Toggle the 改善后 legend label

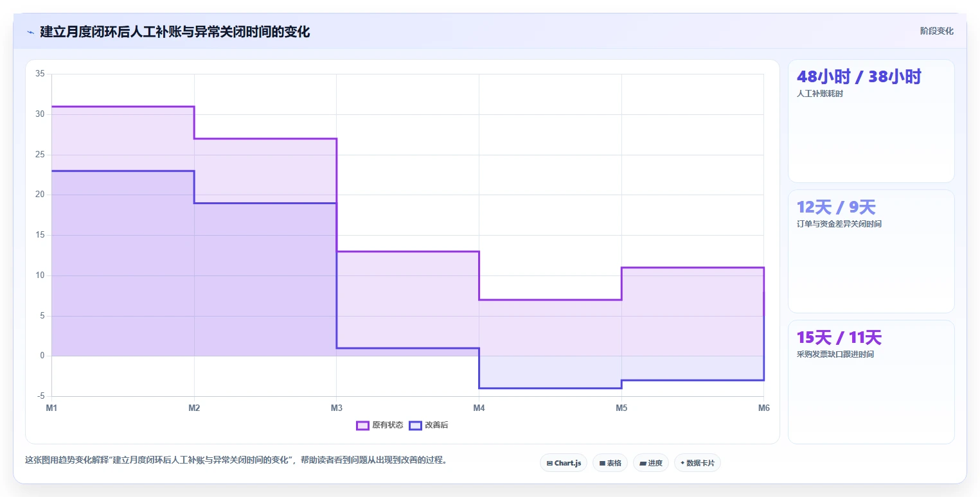pos(436,426)
